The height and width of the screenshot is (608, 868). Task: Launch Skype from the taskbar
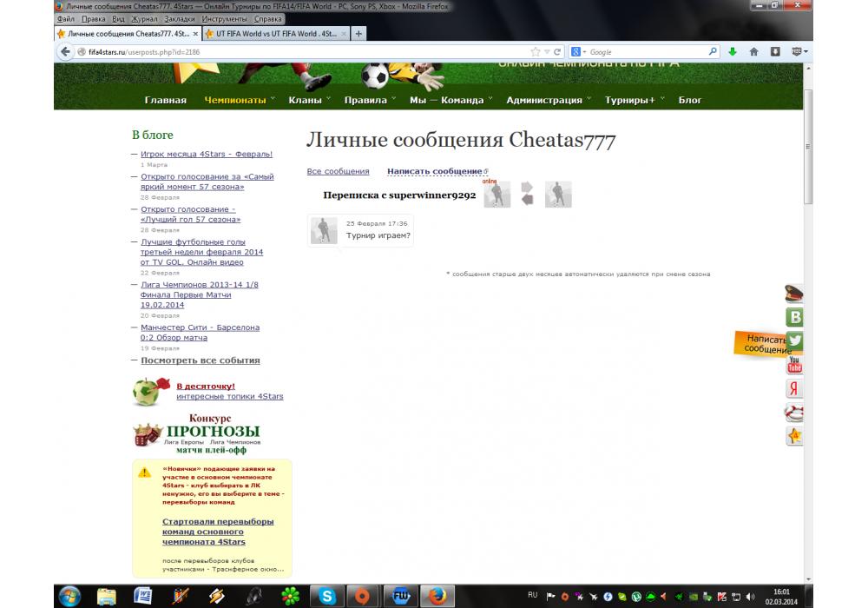click(x=327, y=596)
